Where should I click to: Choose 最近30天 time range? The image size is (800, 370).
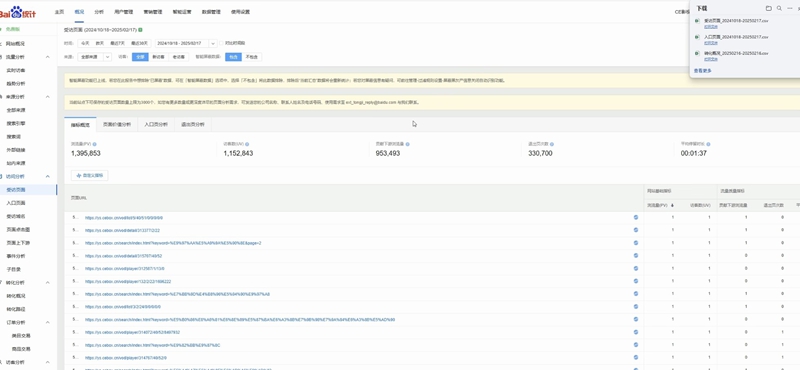pos(139,43)
